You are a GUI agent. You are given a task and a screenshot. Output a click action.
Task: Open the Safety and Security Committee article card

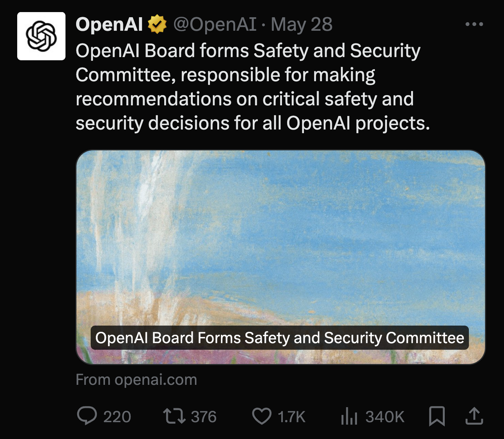pyautogui.click(x=280, y=338)
